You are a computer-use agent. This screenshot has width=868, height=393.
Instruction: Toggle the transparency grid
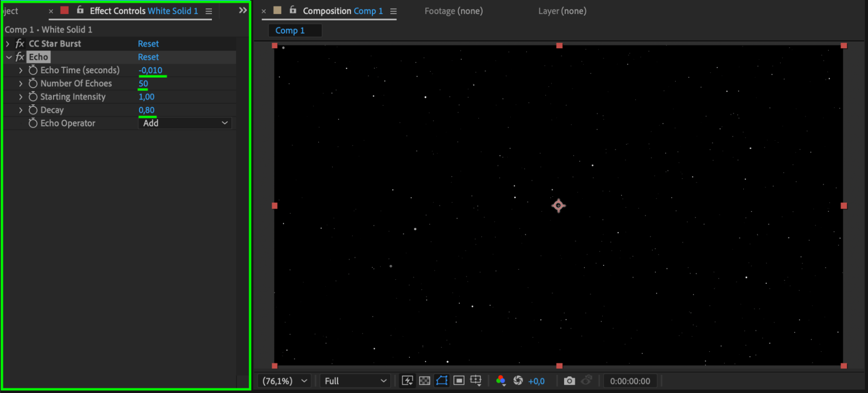coord(424,381)
